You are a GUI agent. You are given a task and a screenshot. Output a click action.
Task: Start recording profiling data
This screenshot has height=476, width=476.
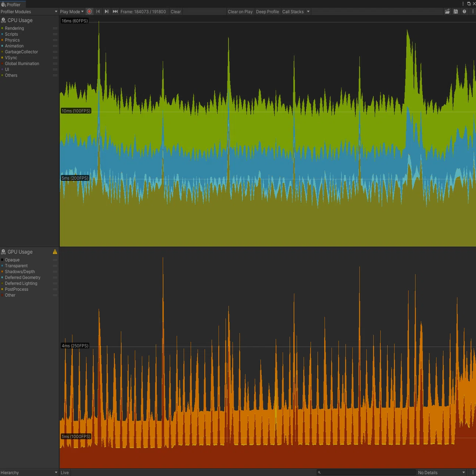89,12
